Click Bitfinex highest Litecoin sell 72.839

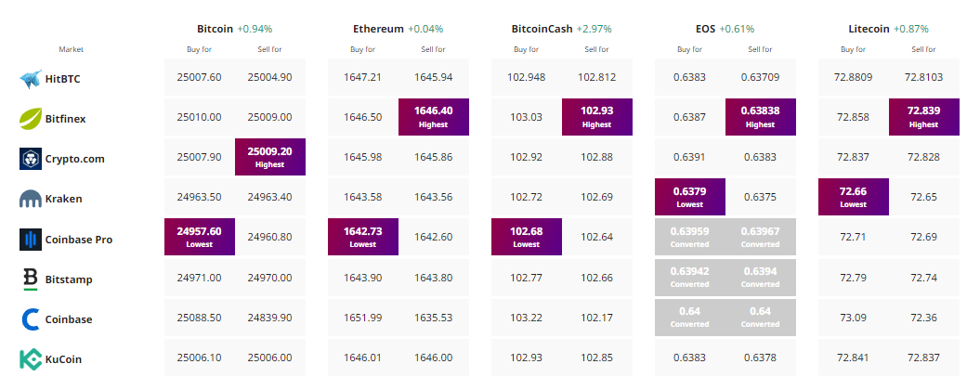923,117
